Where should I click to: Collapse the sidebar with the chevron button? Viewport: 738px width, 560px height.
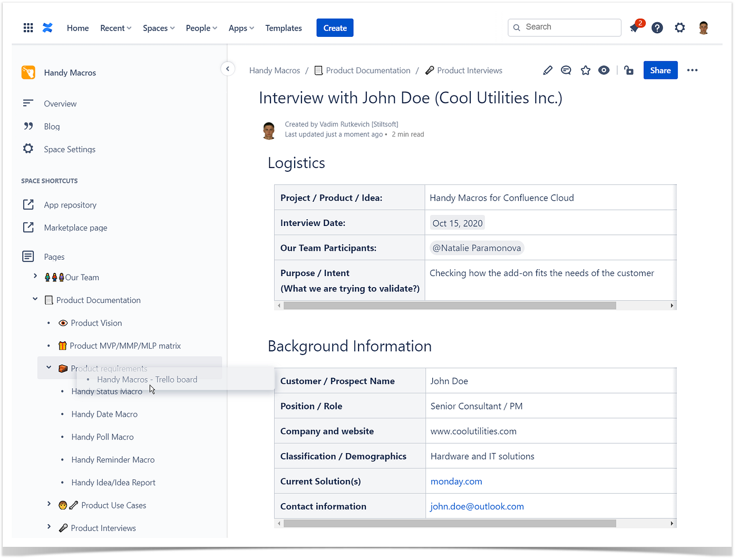(x=228, y=69)
